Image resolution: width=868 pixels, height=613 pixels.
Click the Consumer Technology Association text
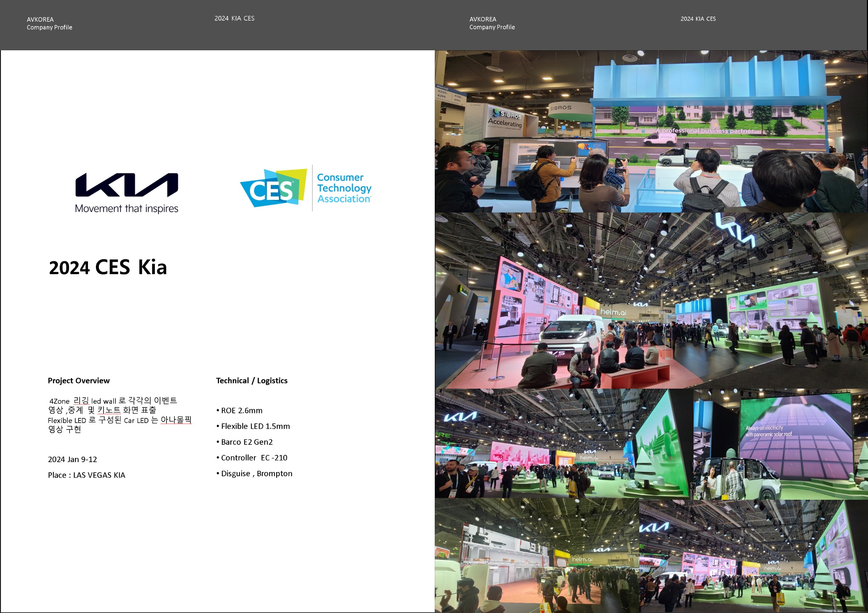click(x=344, y=188)
